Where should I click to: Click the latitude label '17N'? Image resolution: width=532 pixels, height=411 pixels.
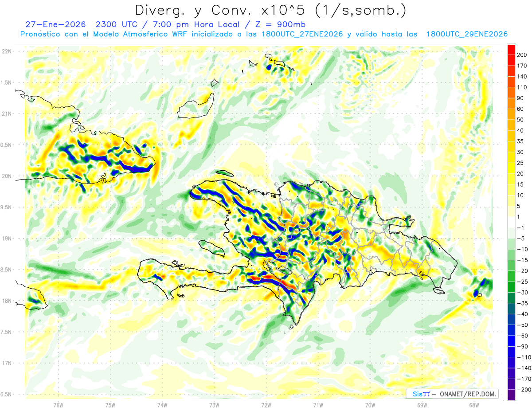click(7, 363)
